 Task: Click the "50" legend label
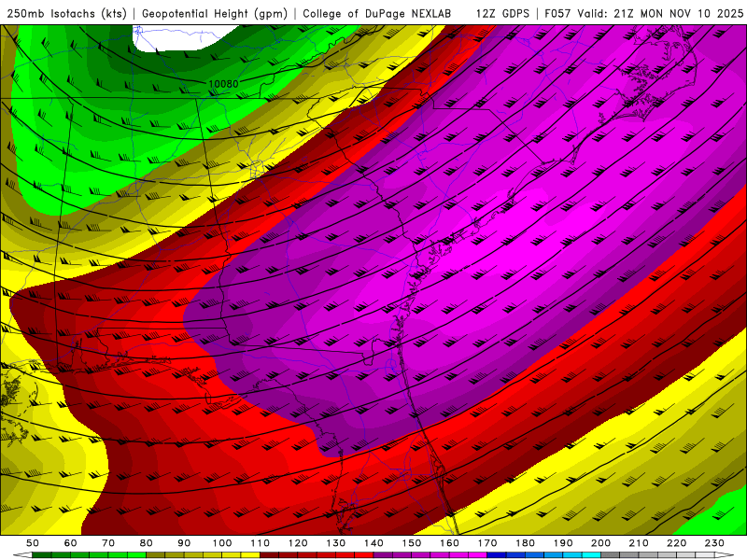(x=33, y=543)
